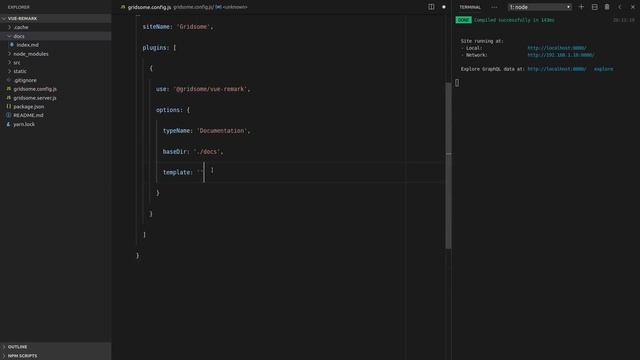Click the yarn icon beside yarn.lock
The width and height of the screenshot is (640, 360).
(x=9, y=124)
